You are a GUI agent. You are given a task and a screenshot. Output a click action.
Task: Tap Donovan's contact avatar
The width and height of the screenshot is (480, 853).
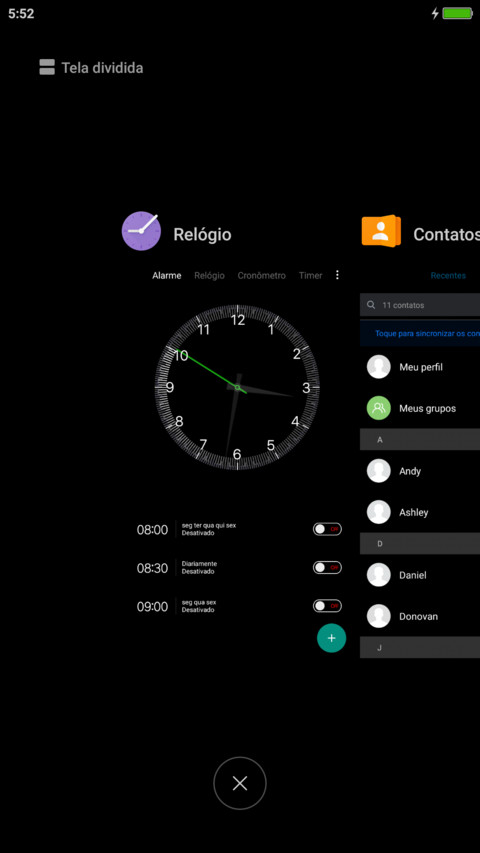pos(379,616)
